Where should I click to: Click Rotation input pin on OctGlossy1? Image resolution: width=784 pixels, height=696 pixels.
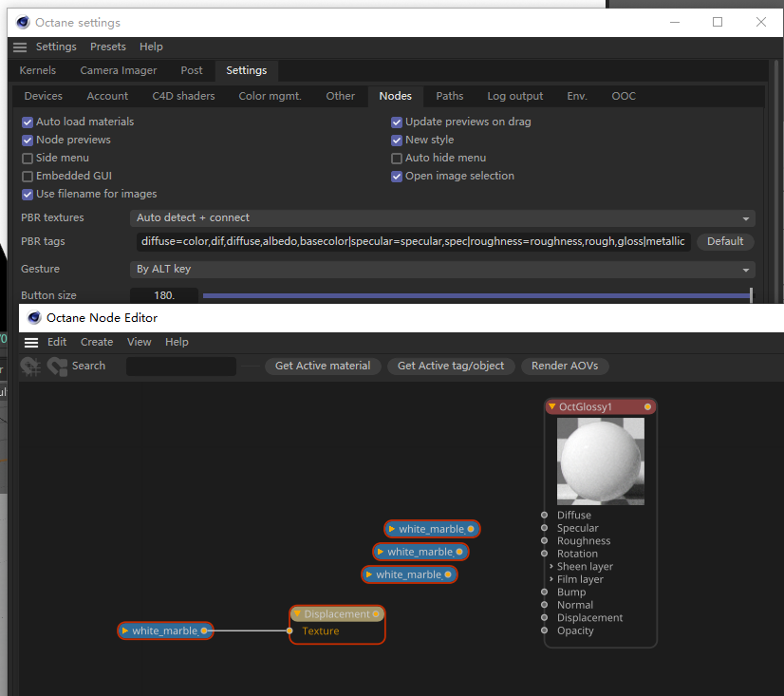click(544, 554)
